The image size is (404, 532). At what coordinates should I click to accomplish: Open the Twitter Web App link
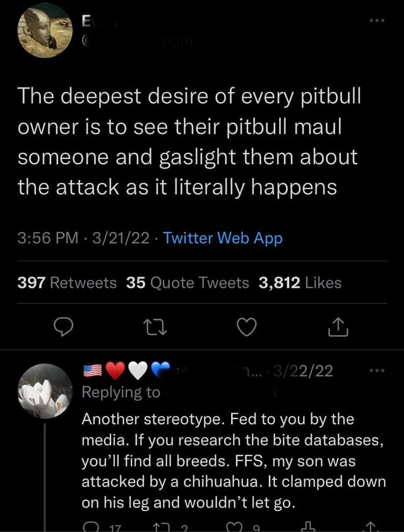pos(223,238)
